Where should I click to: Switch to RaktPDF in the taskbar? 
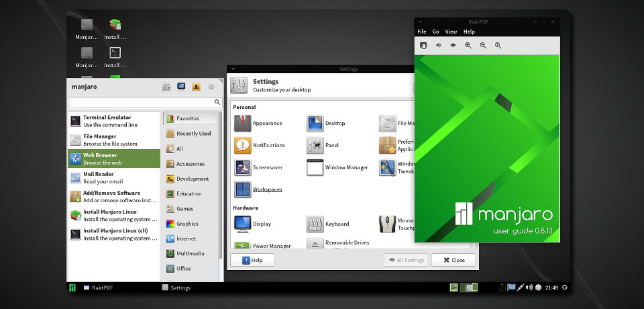99,288
